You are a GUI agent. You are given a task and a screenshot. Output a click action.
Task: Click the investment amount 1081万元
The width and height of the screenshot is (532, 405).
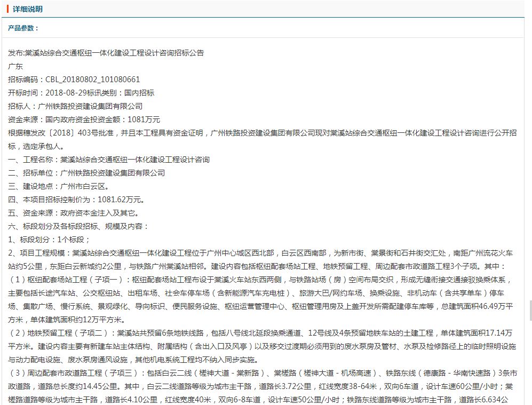[144, 120]
